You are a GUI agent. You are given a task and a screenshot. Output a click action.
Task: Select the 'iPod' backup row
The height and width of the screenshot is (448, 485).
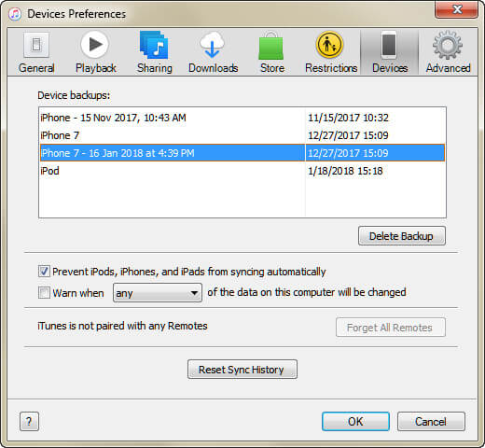[x=242, y=171]
